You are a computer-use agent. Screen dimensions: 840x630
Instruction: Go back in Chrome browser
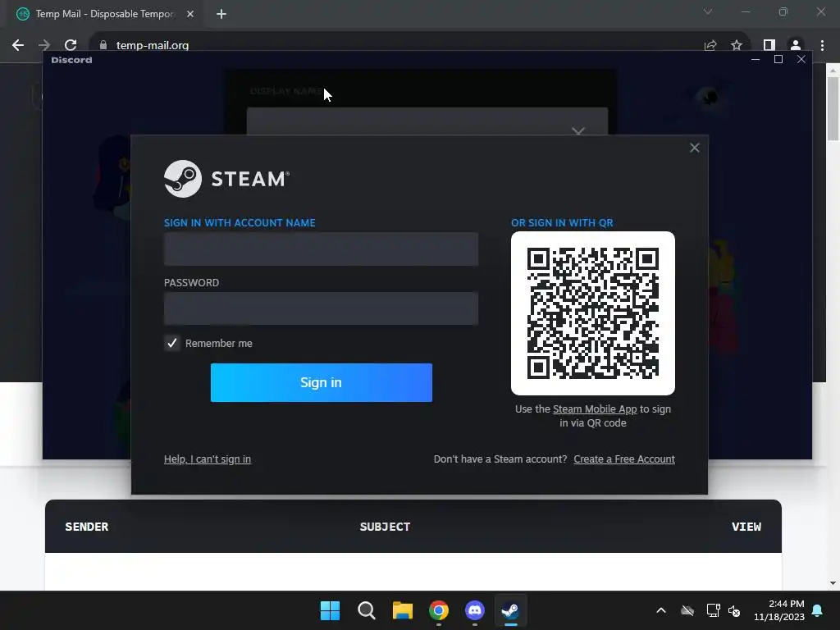tap(18, 45)
